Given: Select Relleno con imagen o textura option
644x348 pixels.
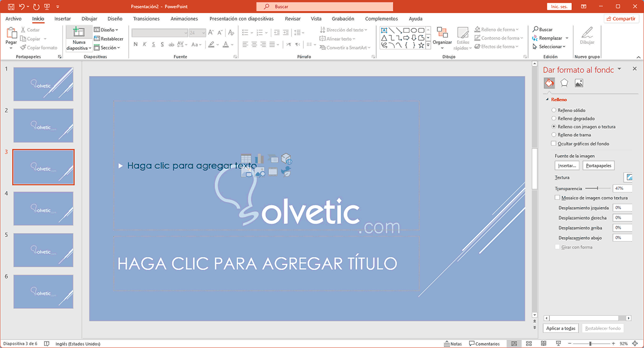Looking at the screenshot, I should tap(554, 127).
